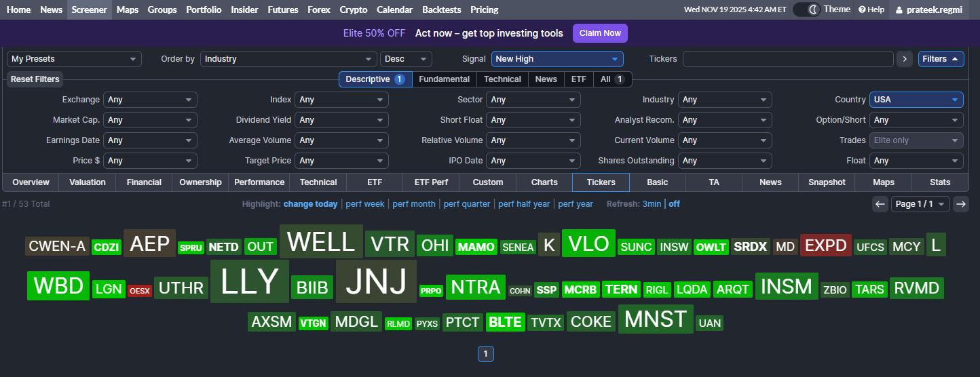Open the red EXPD ticker tile

point(826,245)
